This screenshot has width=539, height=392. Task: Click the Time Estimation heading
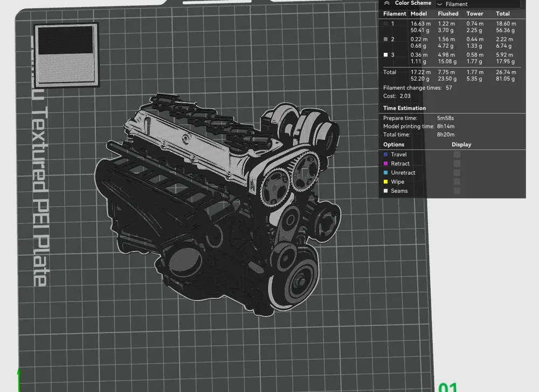pos(405,108)
